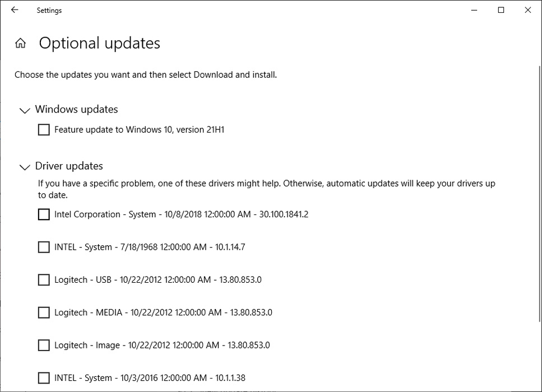Viewport: 542px width, 392px height.
Task: Maximize the Settings window
Action: pos(501,10)
